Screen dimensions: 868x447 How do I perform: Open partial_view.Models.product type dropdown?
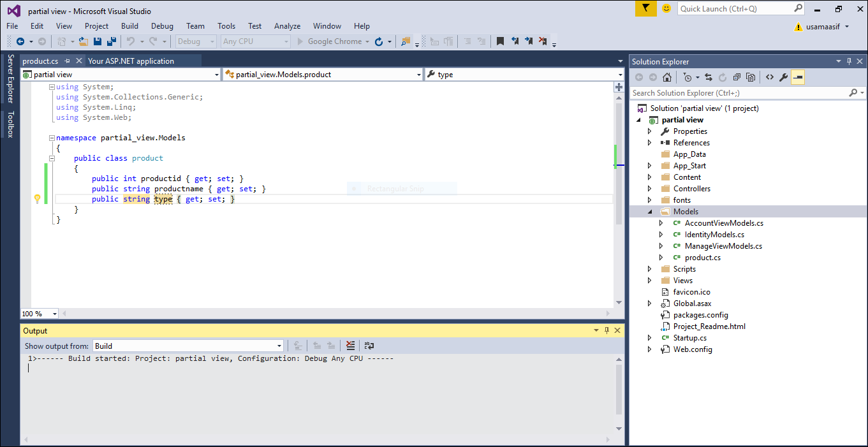322,75
